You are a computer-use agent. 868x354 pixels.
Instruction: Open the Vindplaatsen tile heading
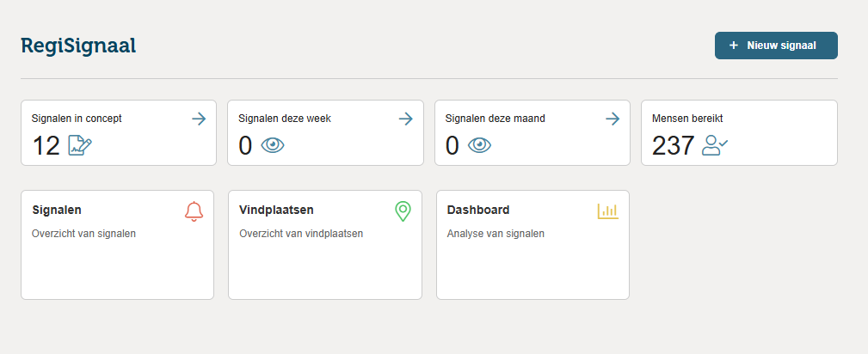coord(276,210)
